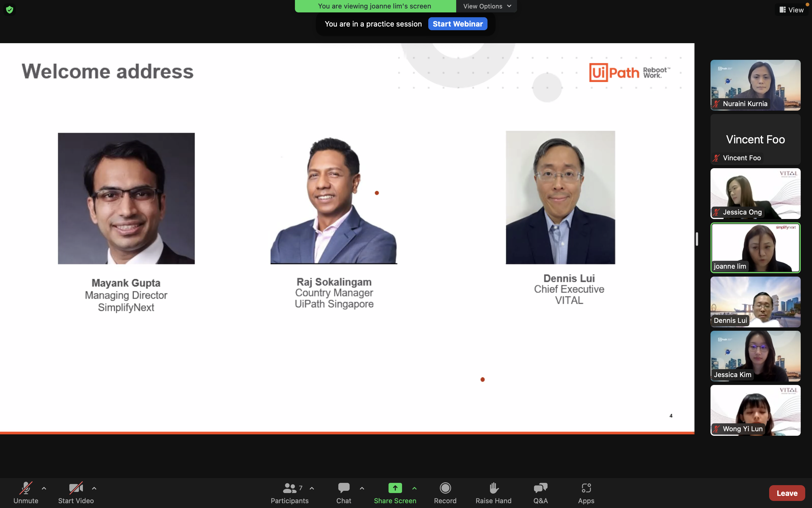Viewport: 812px width, 508px height.
Task: Open the Participants panel
Action: pos(290,492)
